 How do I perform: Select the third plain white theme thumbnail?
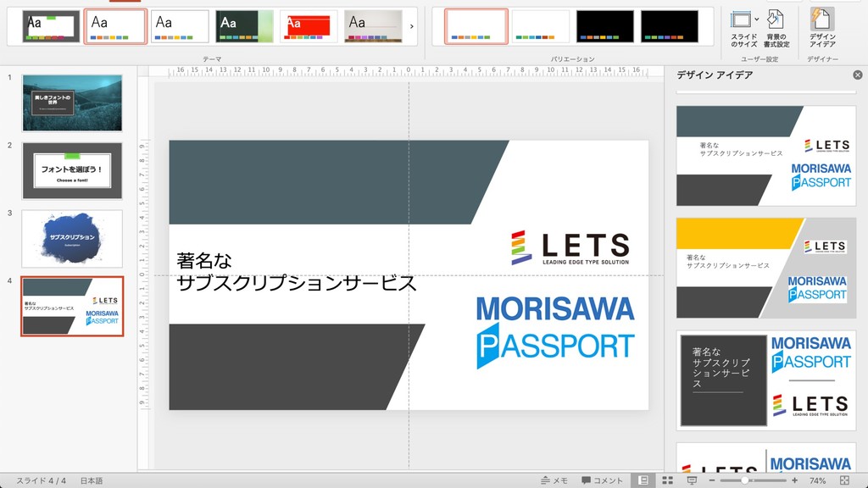click(180, 26)
